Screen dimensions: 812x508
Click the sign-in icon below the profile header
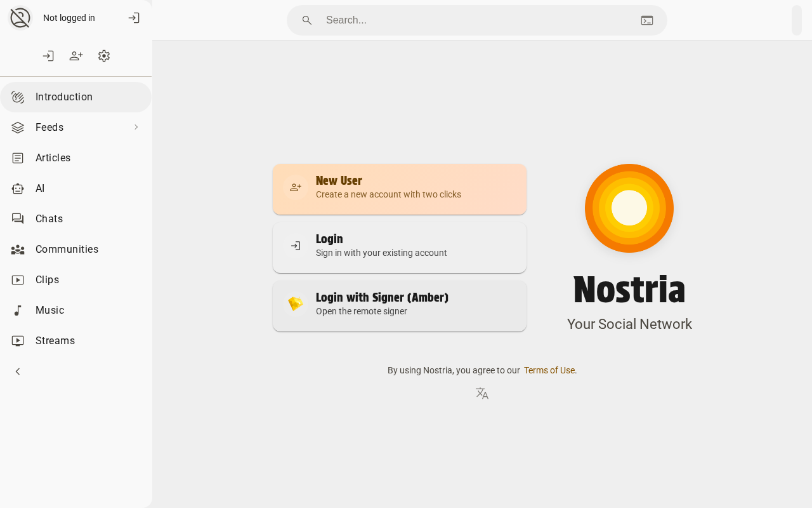click(48, 56)
